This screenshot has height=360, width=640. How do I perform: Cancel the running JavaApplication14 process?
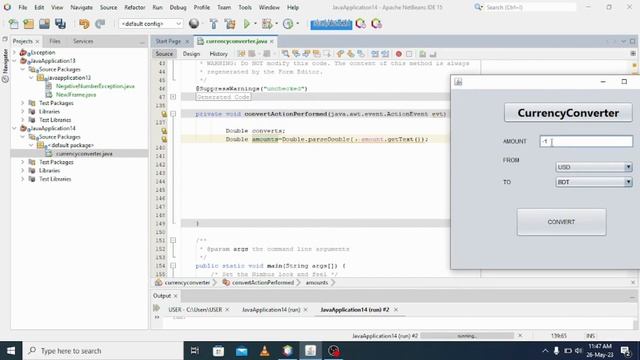520,336
